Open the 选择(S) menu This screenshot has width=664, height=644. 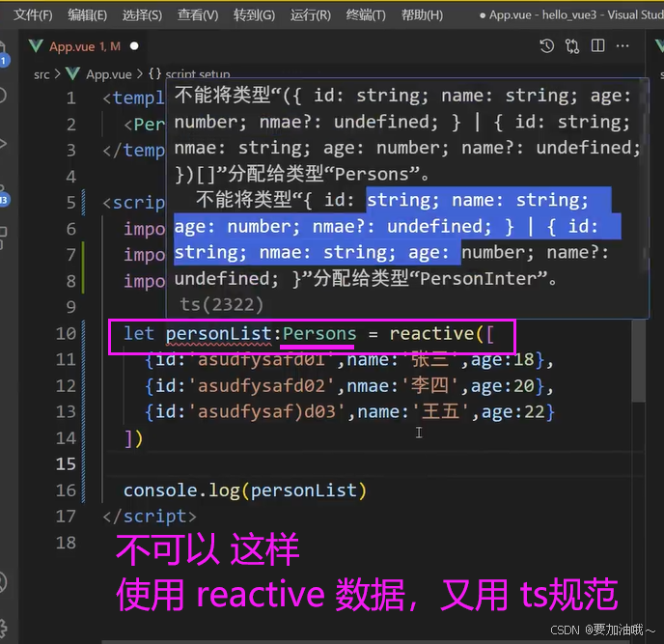pos(142,15)
